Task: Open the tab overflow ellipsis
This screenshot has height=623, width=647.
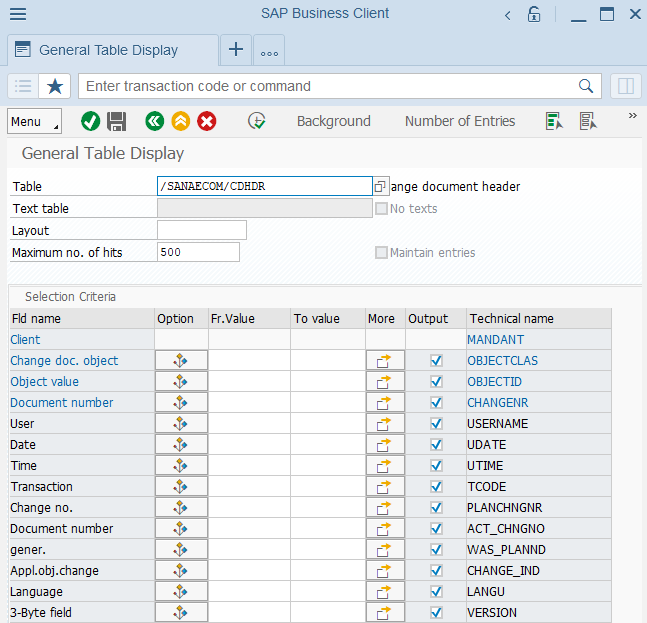Action: click(269, 51)
